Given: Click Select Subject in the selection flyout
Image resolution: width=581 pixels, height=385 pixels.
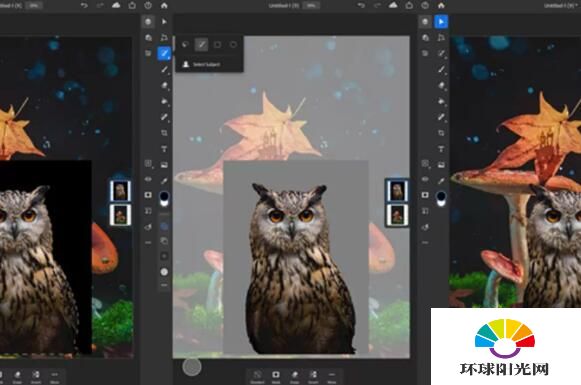Looking at the screenshot, I should pos(202,64).
